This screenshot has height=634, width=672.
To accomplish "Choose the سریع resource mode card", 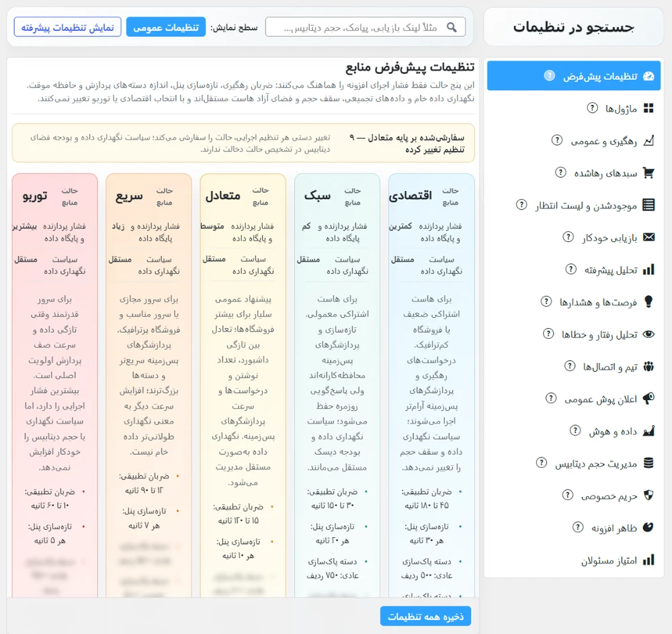I will 149,386.
